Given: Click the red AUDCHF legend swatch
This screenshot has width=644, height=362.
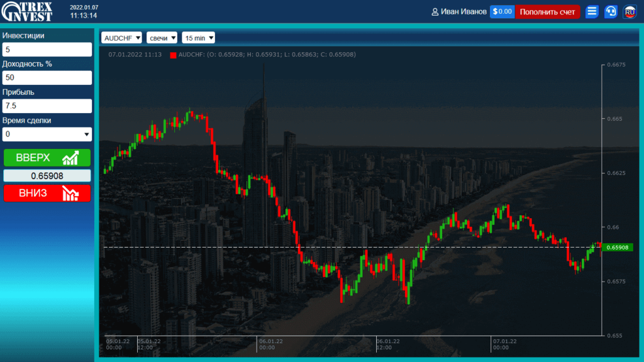Looking at the screenshot, I should click(173, 55).
